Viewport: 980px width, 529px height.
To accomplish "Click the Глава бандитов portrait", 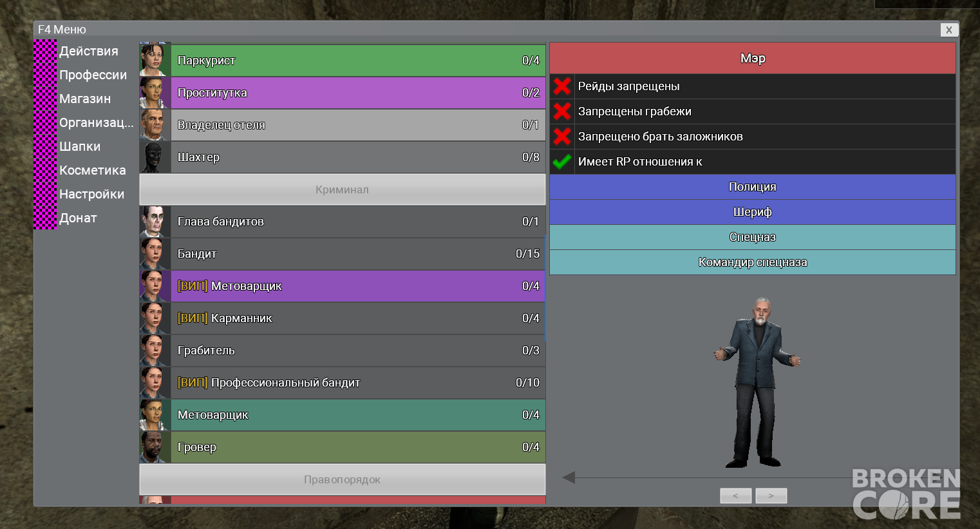I will tap(155, 222).
